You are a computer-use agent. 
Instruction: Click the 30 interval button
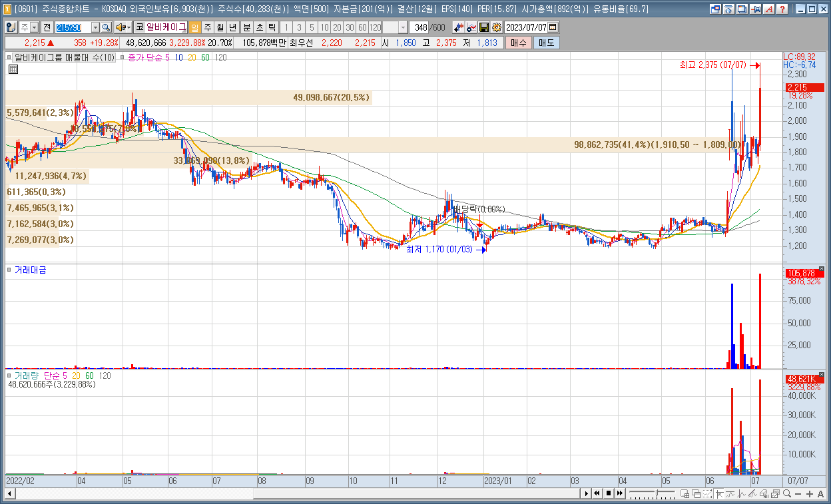pyautogui.click(x=349, y=27)
